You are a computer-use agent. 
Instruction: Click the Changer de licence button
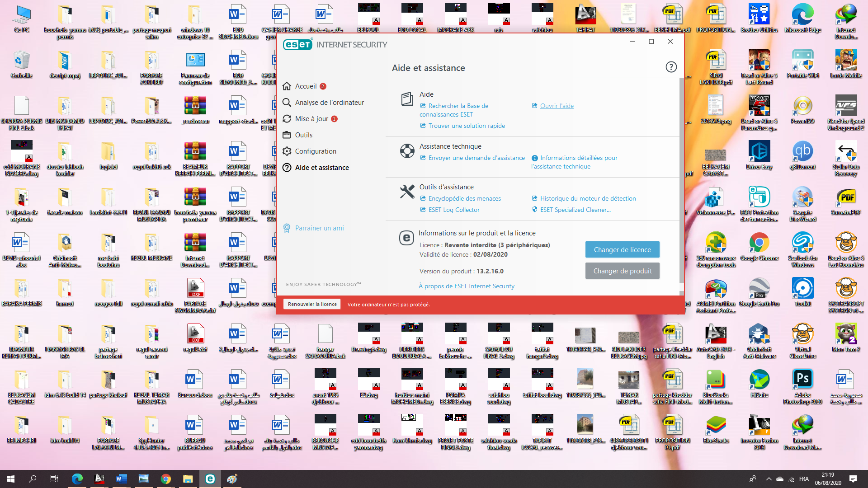coord(622,250)
